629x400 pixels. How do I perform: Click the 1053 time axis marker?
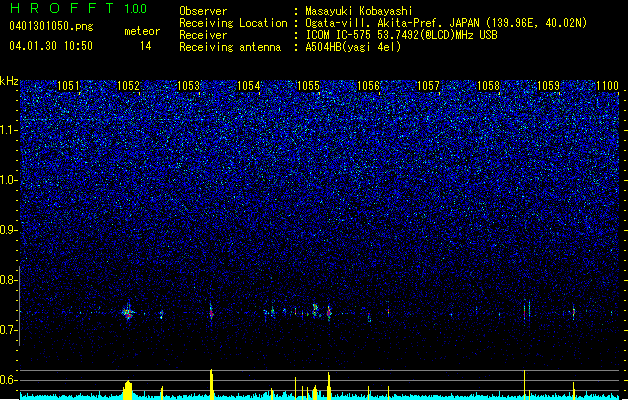[188, 86]
